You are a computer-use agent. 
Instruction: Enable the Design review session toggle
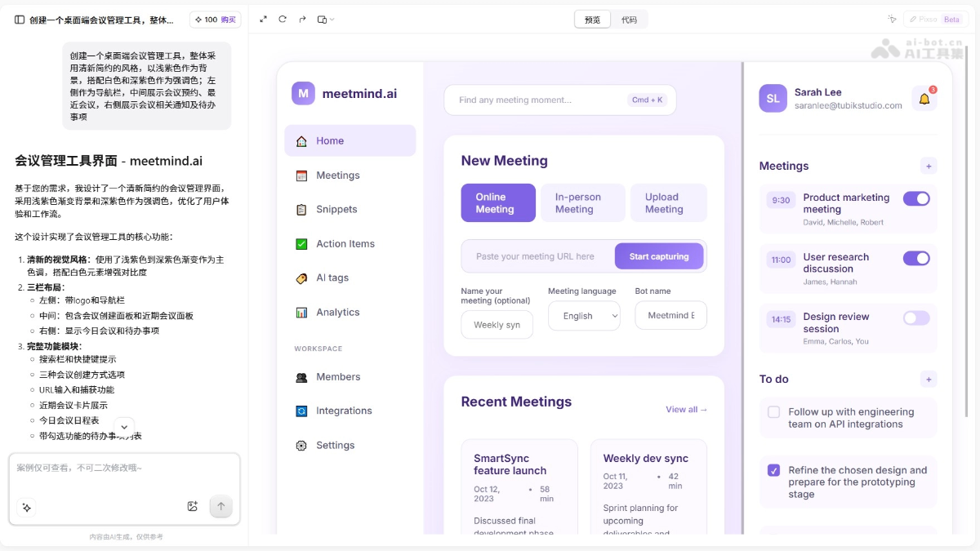[915, 318]
